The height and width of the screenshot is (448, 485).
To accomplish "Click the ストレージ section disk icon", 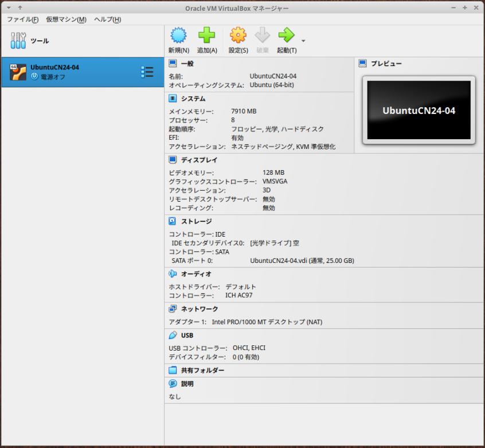I will click(173, 221).
